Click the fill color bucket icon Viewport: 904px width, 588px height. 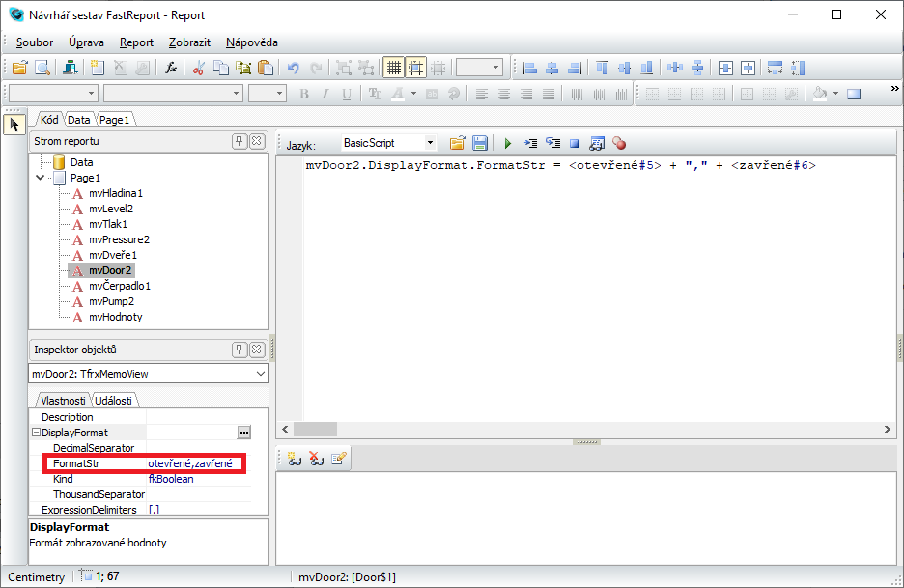pos(820,94)
